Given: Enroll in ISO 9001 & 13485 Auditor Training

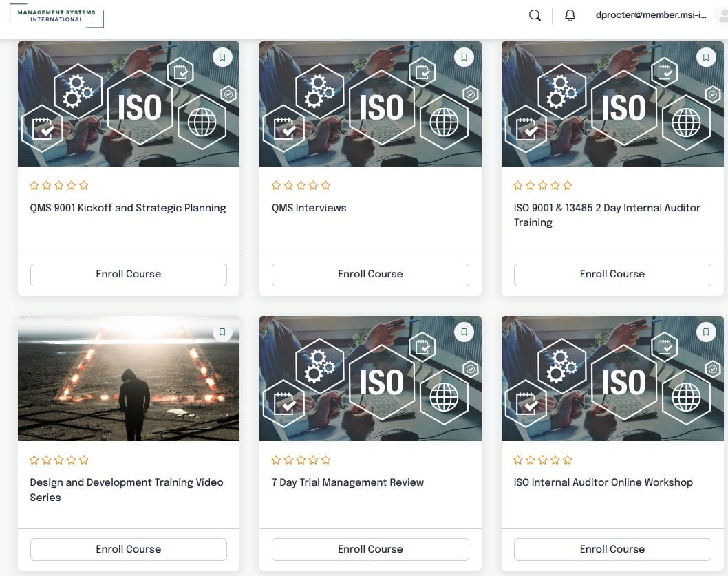Looking at the screenshot, I should pos(612,274).
